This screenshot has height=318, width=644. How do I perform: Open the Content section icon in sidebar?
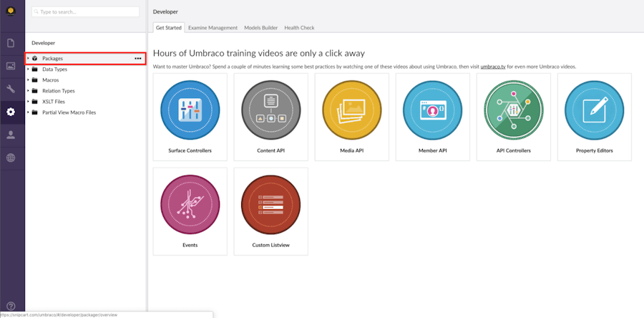[11, 43]
